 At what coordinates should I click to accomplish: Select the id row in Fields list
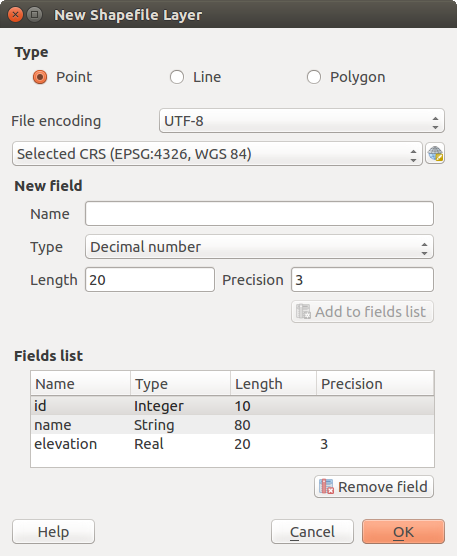pos(232,406)
